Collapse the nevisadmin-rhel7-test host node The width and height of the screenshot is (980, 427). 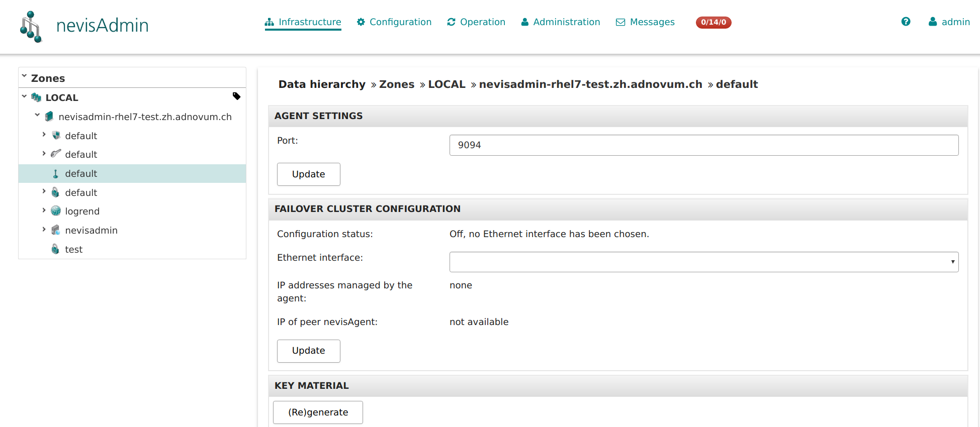tap(37, 115)
